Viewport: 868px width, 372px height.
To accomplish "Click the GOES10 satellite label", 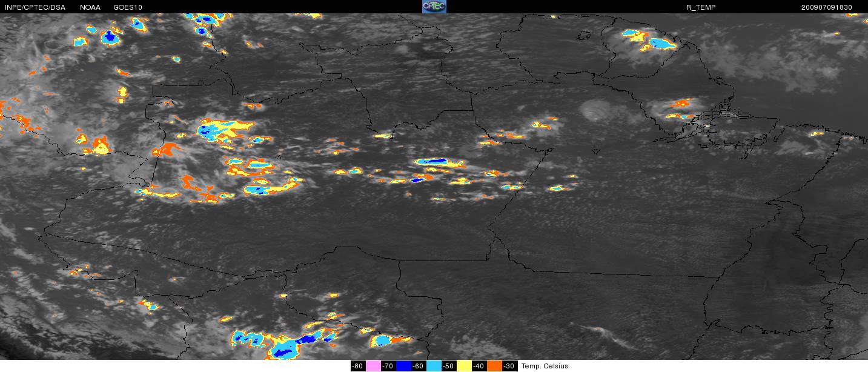I will tap(128, 7).
